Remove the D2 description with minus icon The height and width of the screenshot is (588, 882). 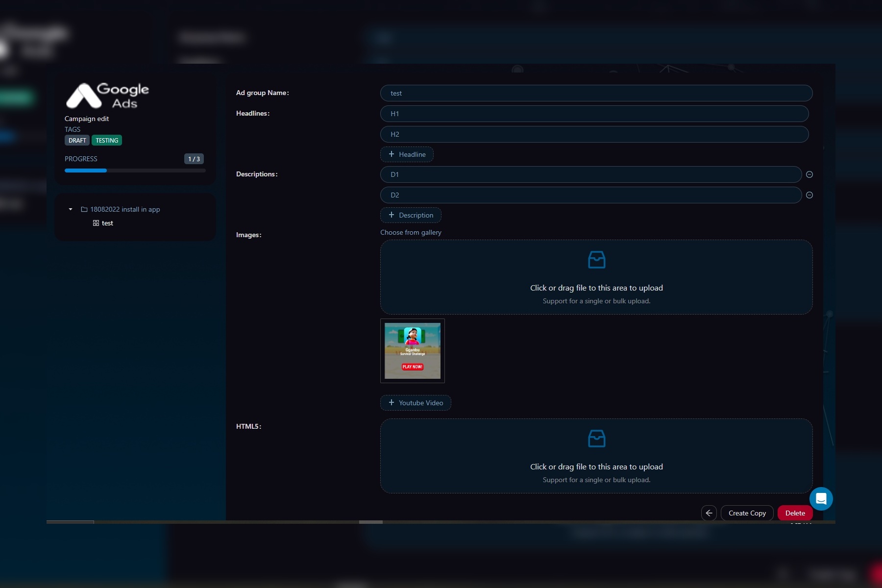click(x=809, y=195)
